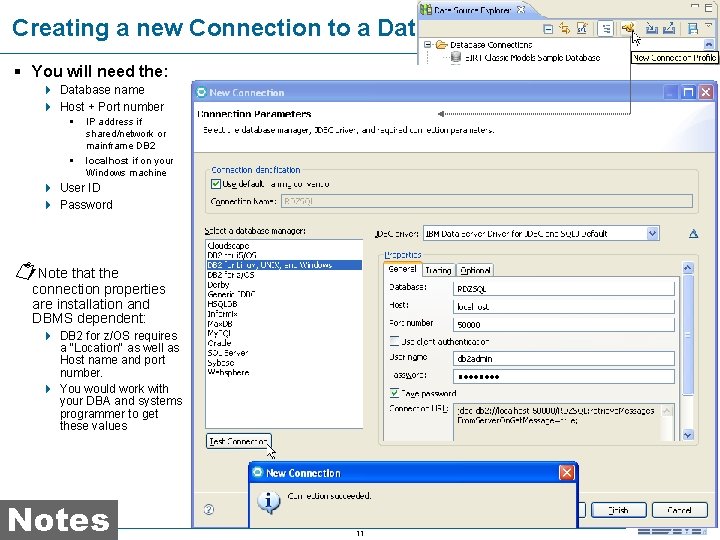Click the properties vertical scrollbar thumb

point(687,334)
